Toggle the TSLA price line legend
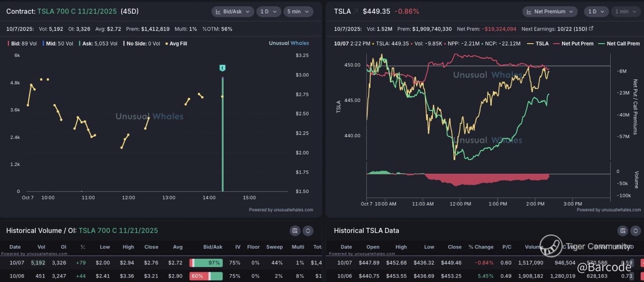 pos(538,44)
